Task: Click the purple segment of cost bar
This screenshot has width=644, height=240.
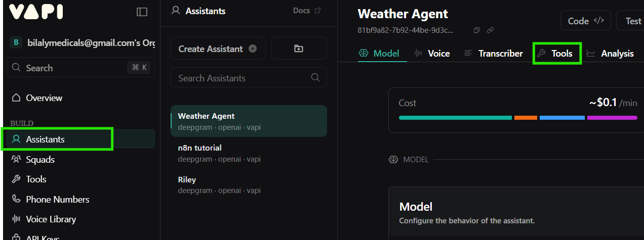Action: tap(612, 118)
